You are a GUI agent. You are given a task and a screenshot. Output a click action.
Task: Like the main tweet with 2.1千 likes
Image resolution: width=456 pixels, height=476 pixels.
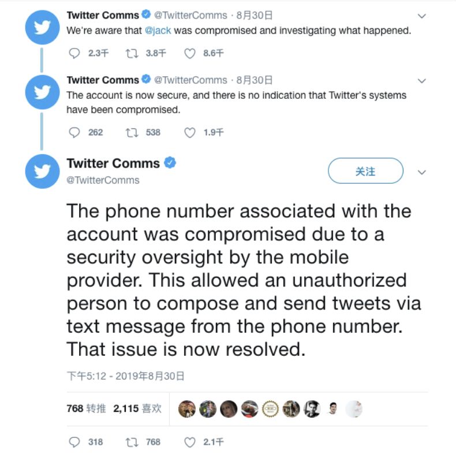tap(190, 442)
